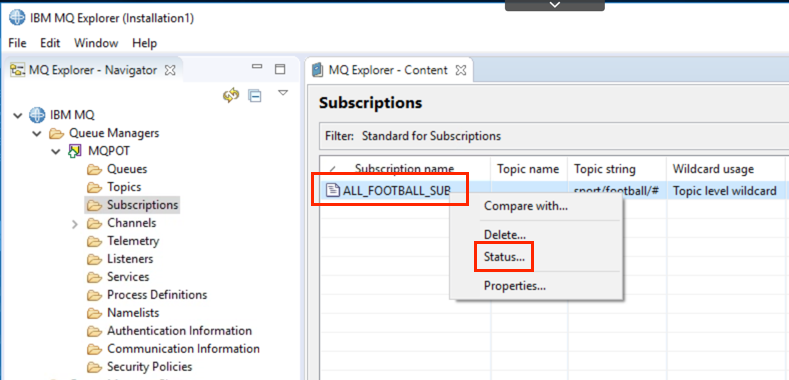Click the Topic level wildcard cell
789x380 pixels.
click(724, 191)
